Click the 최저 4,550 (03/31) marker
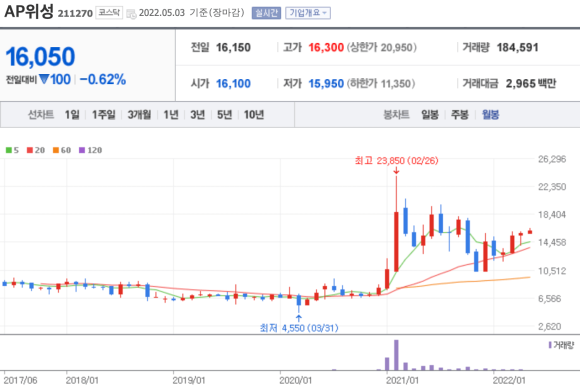The image size is (580, 392). [x=299, y=328]
